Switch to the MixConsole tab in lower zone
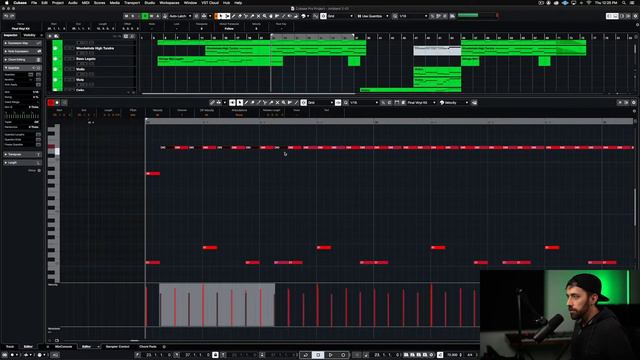The width and height of the screenshot is (640, 360). (x=63, y=347)
